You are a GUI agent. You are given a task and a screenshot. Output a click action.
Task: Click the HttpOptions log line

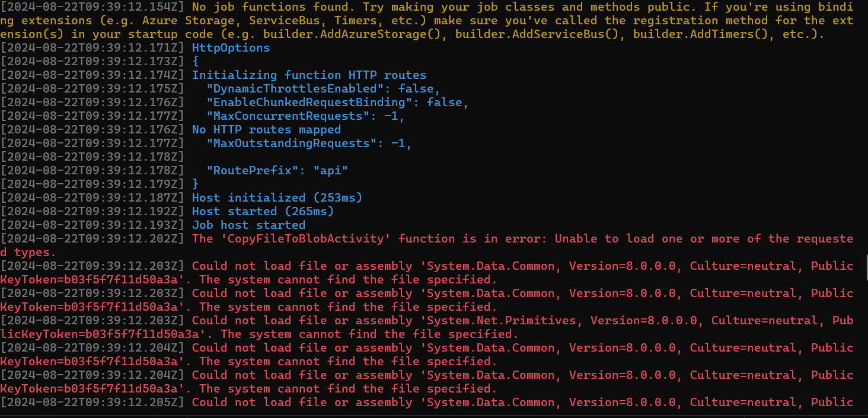[231, 47]
